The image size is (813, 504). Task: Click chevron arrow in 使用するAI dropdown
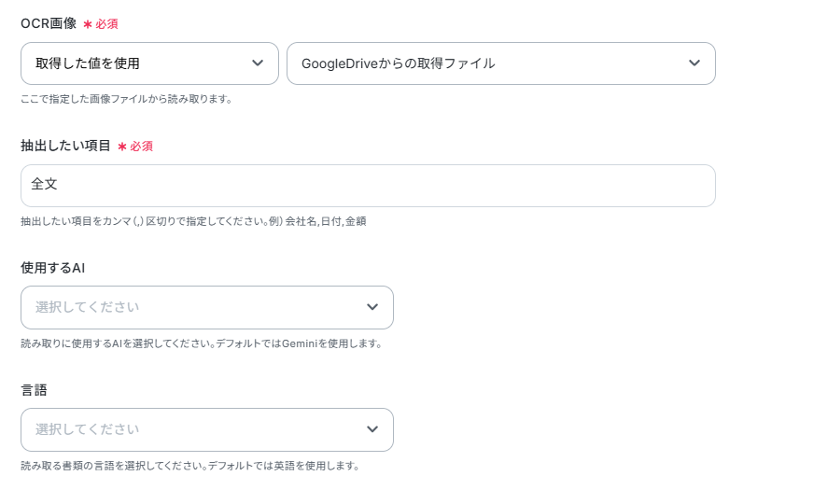372,307
